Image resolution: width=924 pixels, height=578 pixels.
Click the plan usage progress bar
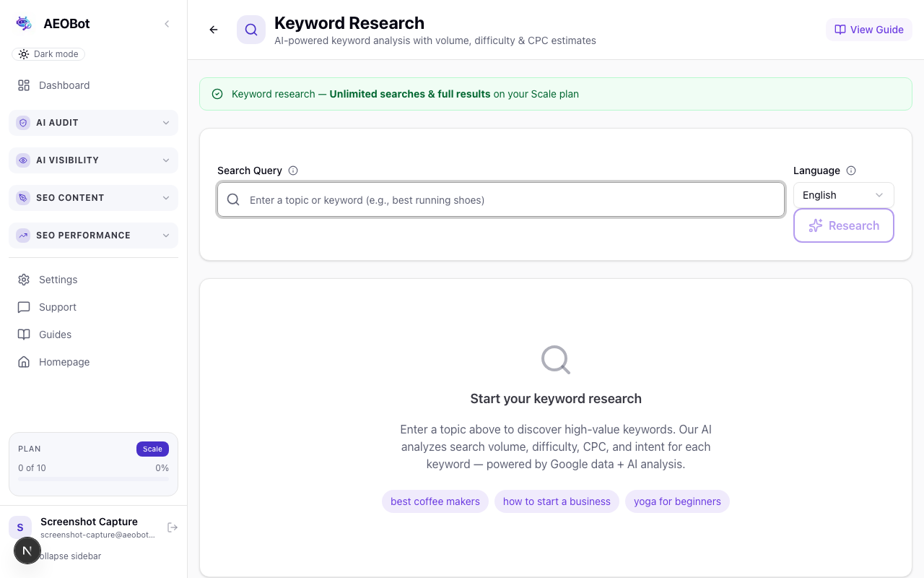click(93, 478)
